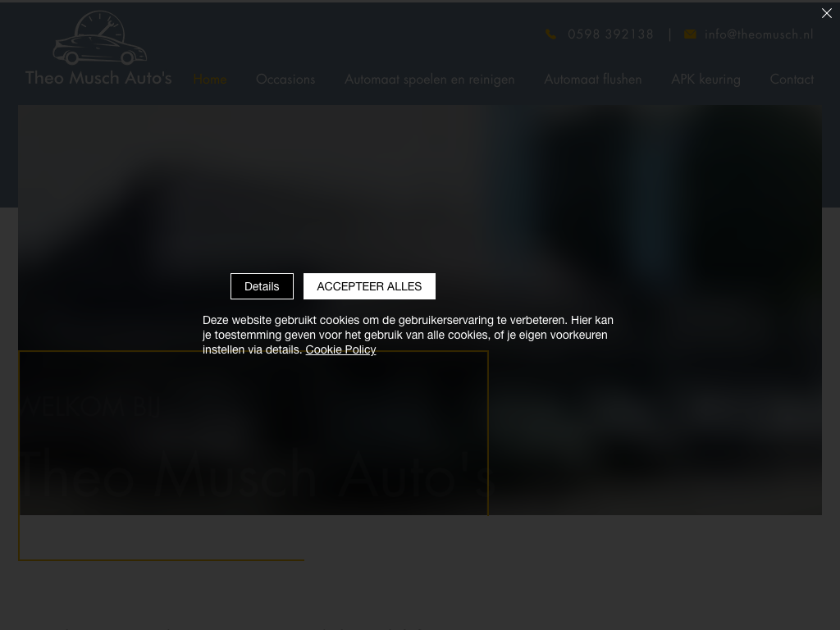Call phone number 0598 392138
840x630 pixels.
610,34
